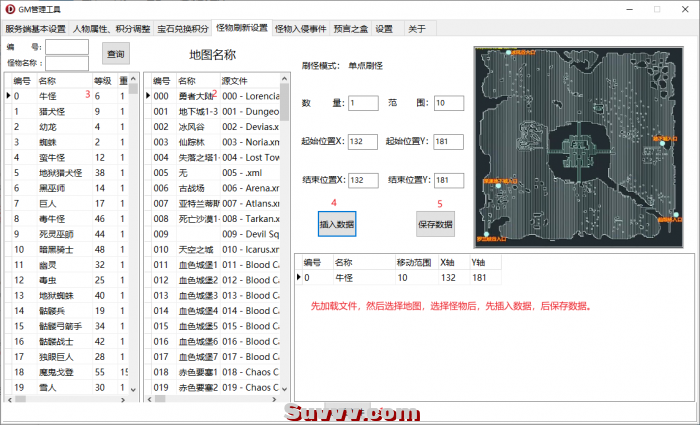This screenshot has width=700, height=425.
Task: Open the 宝石兑换积分 tab
Action: (x=183, y=29)
